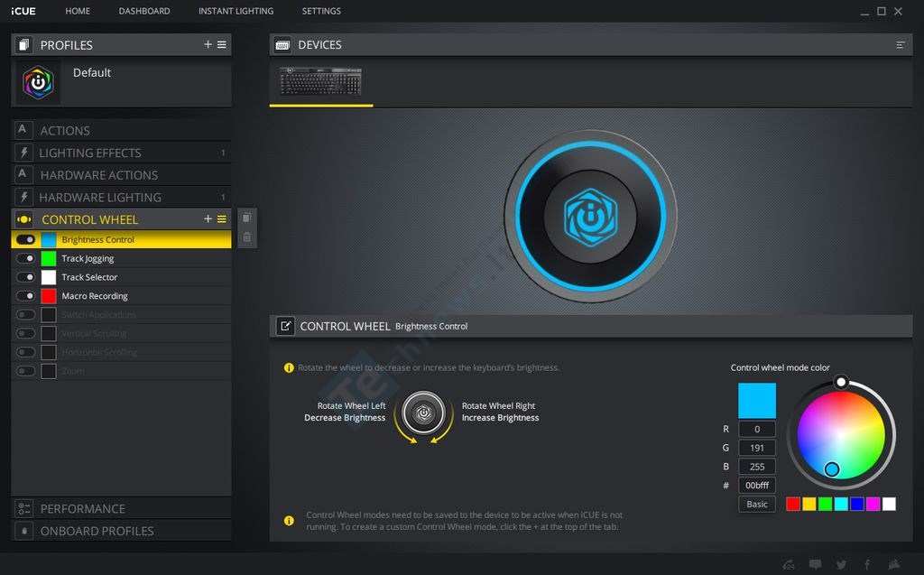Expand the PERFORMANCE section
This screenshot has height=575, width=924.
tap(121, 508)
